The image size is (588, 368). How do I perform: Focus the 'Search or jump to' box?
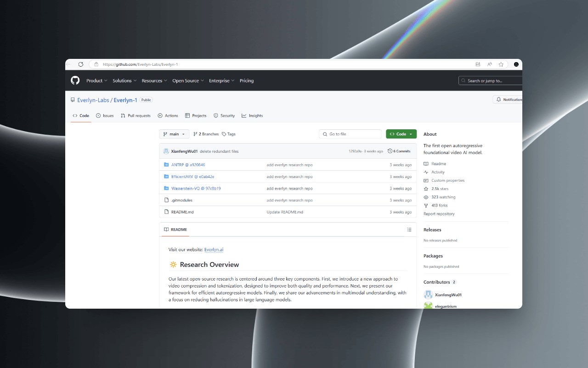[x=491, y=80]
